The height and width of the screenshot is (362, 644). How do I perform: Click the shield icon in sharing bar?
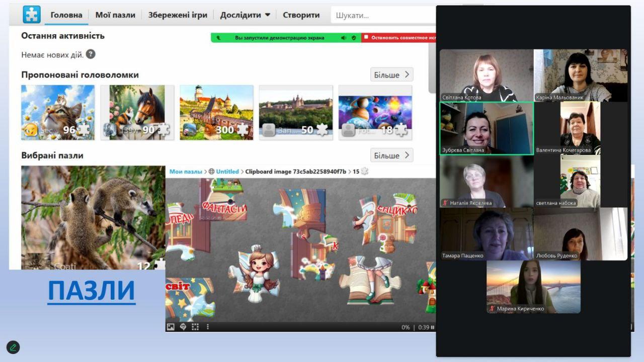pos(354,38)
